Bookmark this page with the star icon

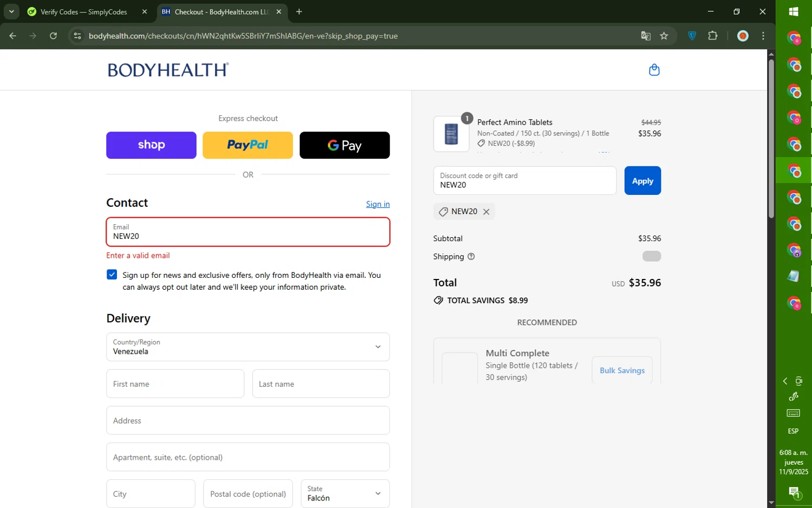click(x=664, y=36)
